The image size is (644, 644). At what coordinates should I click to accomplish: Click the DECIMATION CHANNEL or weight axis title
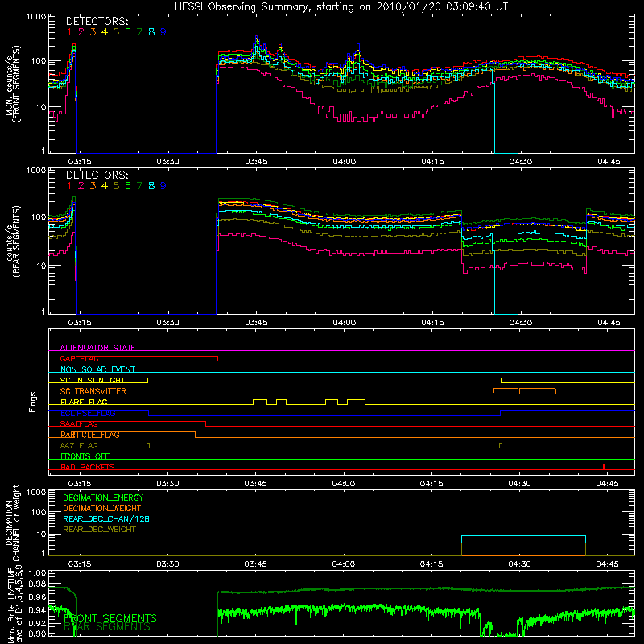(x=12, y=522)
